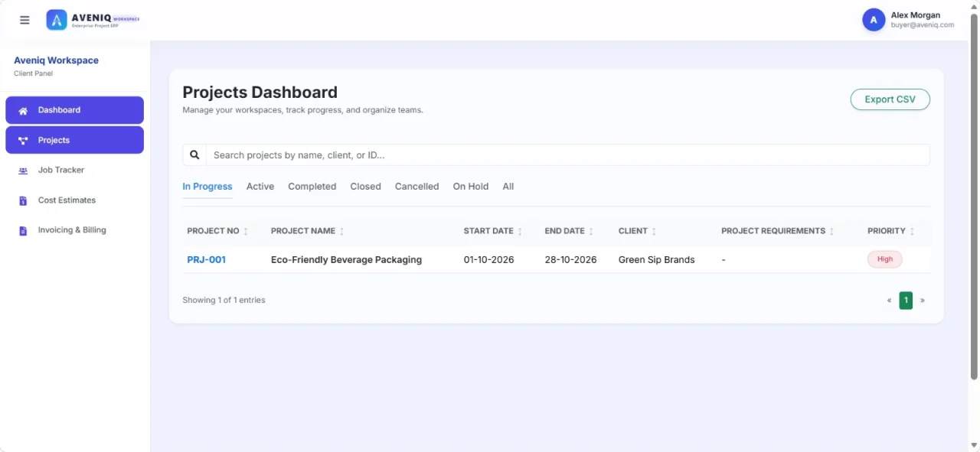The height and width of the screenshot is (452, 980).
Task: Sort by End Date column arrows
Action: [x=591, y=231]
